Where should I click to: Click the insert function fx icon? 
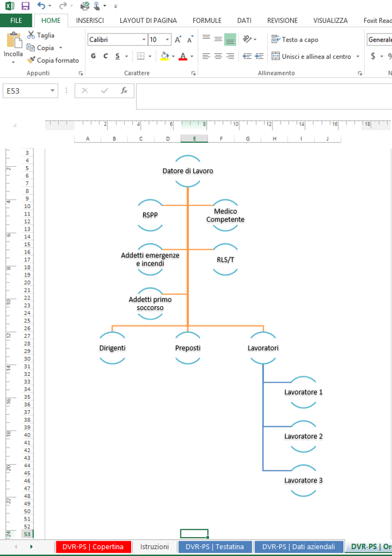click(x=124, y=91)
